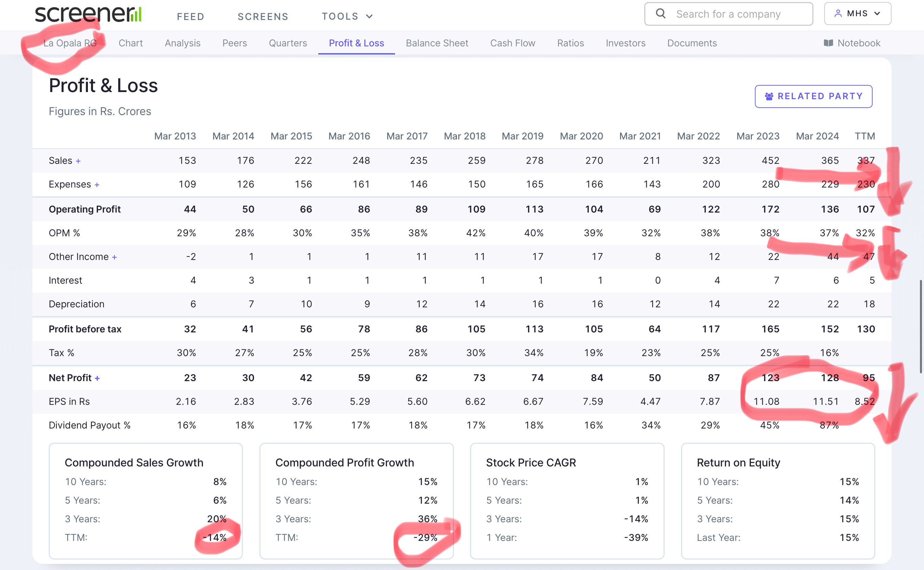
Task: Expand Other Income plus icon
Action: click(x=115, y=257)
